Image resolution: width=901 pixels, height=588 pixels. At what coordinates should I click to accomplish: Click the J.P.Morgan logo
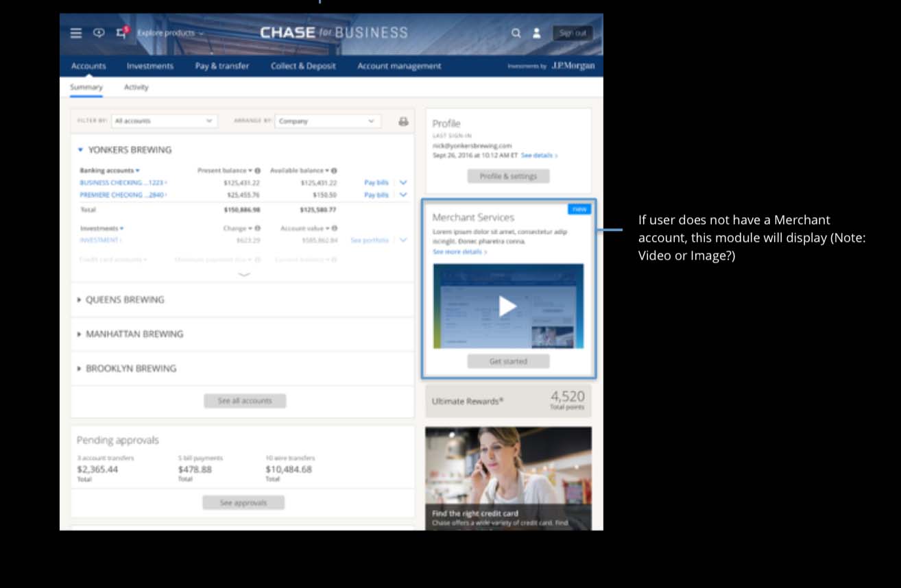(x=573, y=66)
